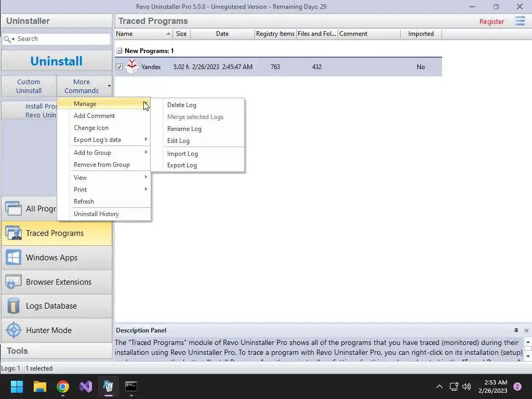Open the search options dropdown arrow
Image resolution: width=532 pixels, height=399 pixels.
tap(13, 39)
